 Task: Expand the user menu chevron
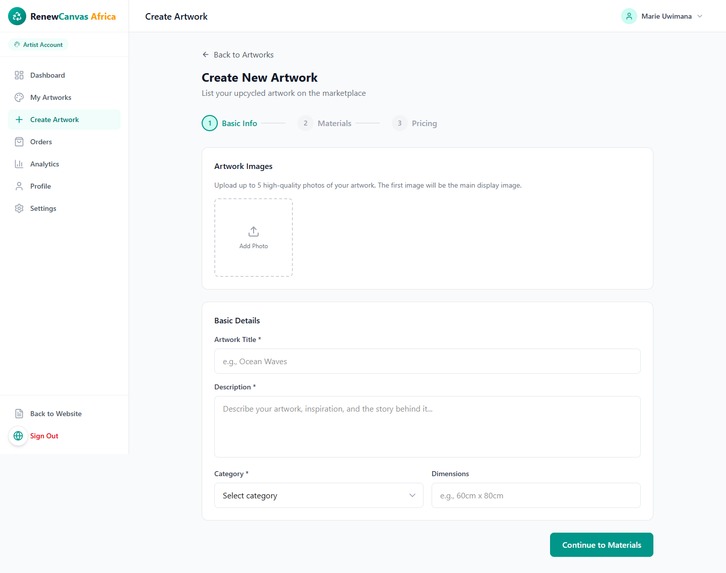coord(700,16)
